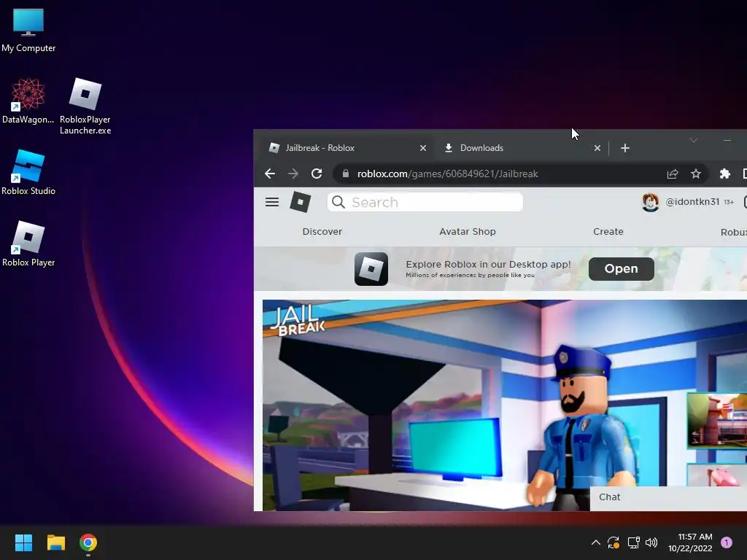747x560 pixels.
Task: Close the Jailbreak - Roblox tab
Action: tap(422, 148)
